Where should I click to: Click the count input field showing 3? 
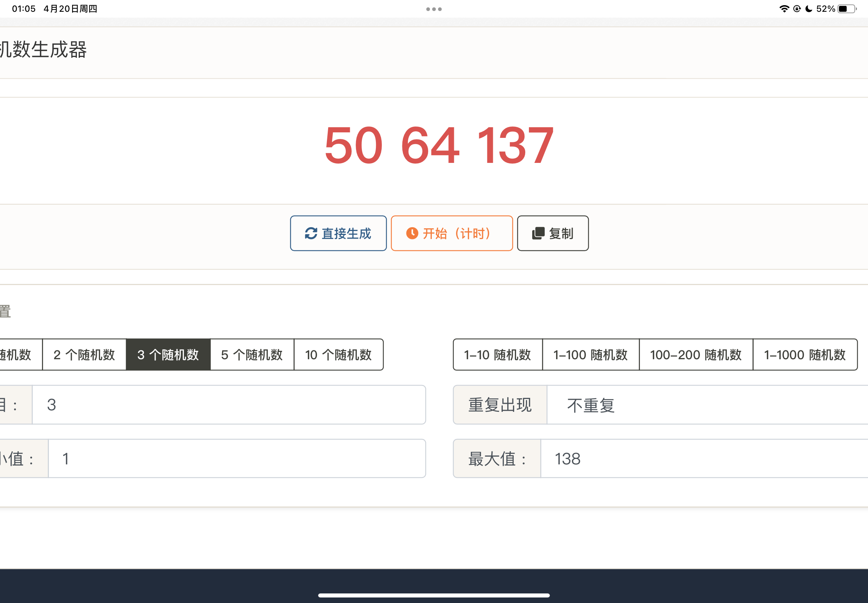tap(229, 405)
